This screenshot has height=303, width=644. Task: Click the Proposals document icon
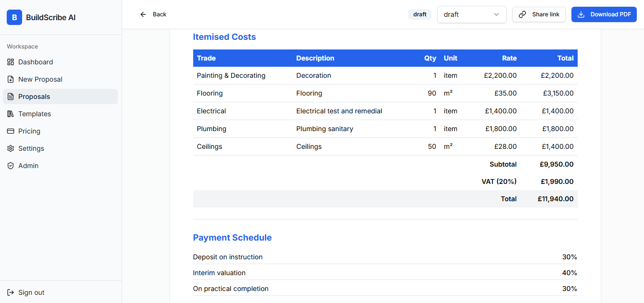(11, 97)
